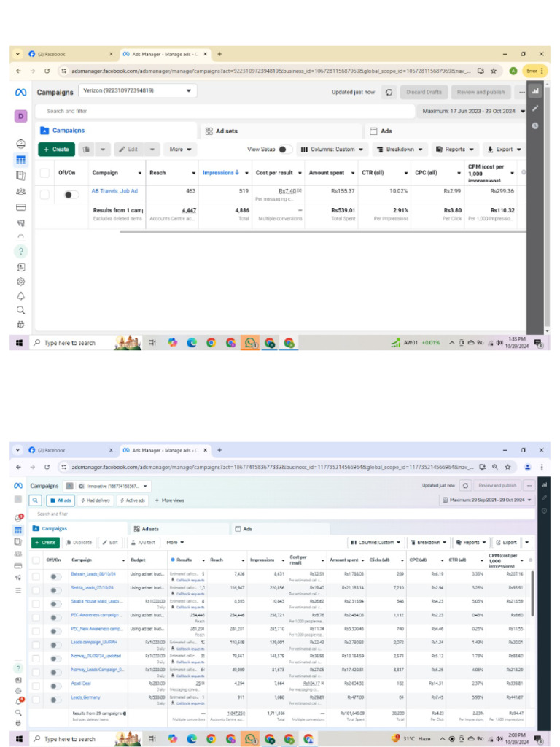The height and width of the screenshot is (747, 560).
Task: Open the date range Maximum 17 Jun 2023 dropdown
Action: click(x=473, y=111)
